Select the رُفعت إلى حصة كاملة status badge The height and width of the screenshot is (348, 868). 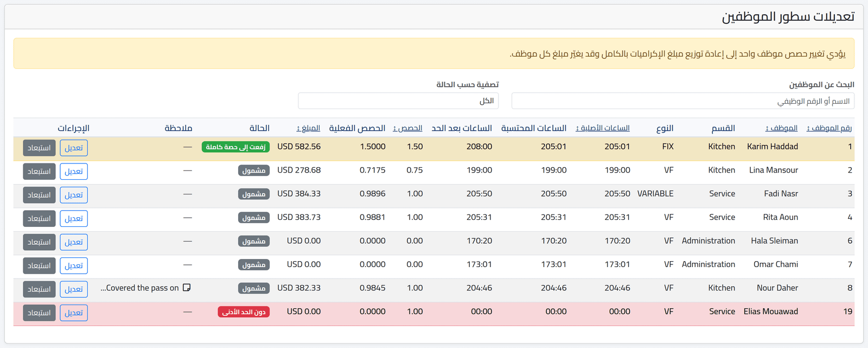[235, 147]
